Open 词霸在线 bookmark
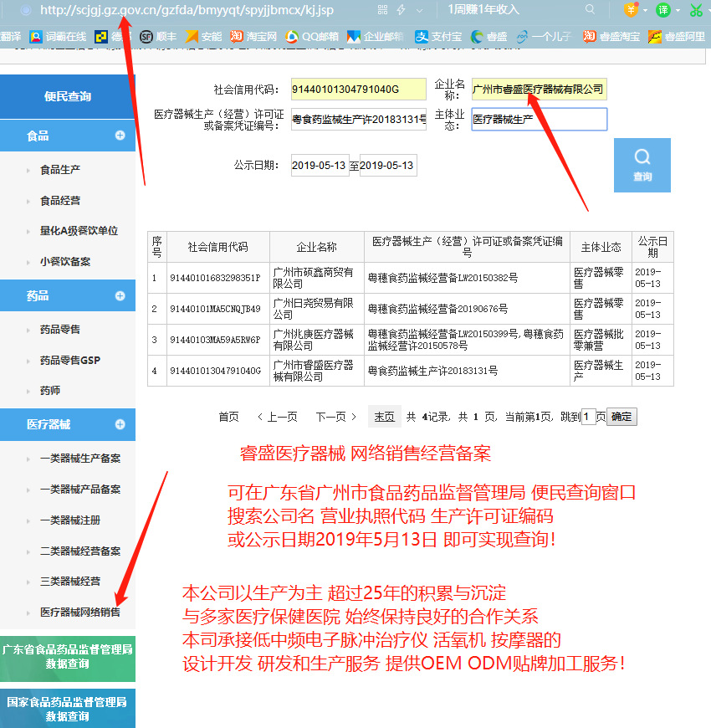Image resolution: width=711 pixels, height=728 pixels. tap(58, 36)
